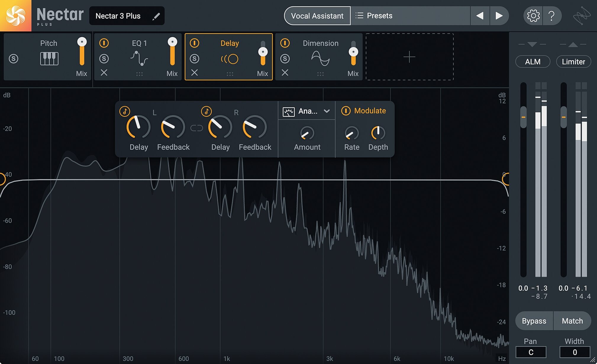The image size is (597, 364).
Task: Solo the EQ 1 module
Action: tap(104, 58)
